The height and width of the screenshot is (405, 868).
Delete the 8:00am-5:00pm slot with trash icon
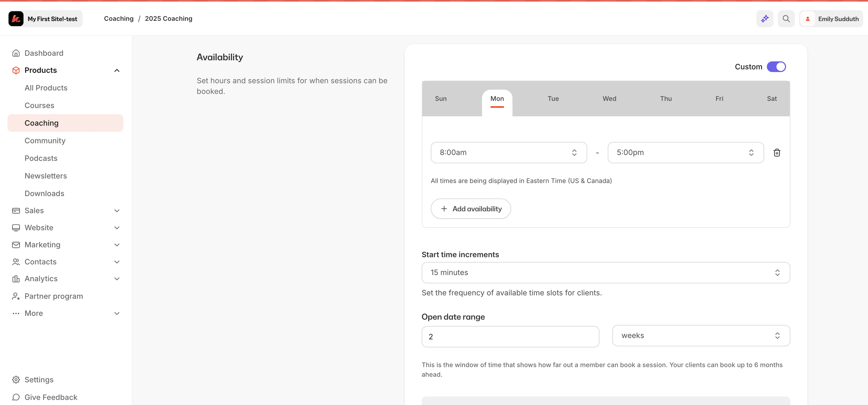(777, 152)
